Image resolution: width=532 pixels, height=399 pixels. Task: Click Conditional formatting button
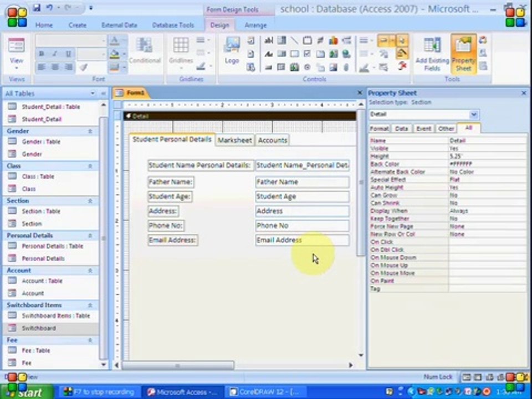click(x=145, y=51)
